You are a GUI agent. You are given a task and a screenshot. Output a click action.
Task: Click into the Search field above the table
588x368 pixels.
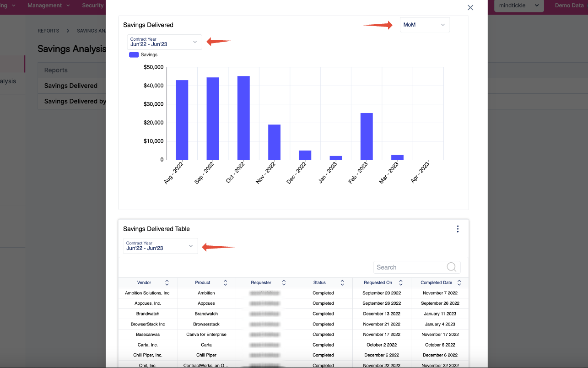tap(417, 267)
